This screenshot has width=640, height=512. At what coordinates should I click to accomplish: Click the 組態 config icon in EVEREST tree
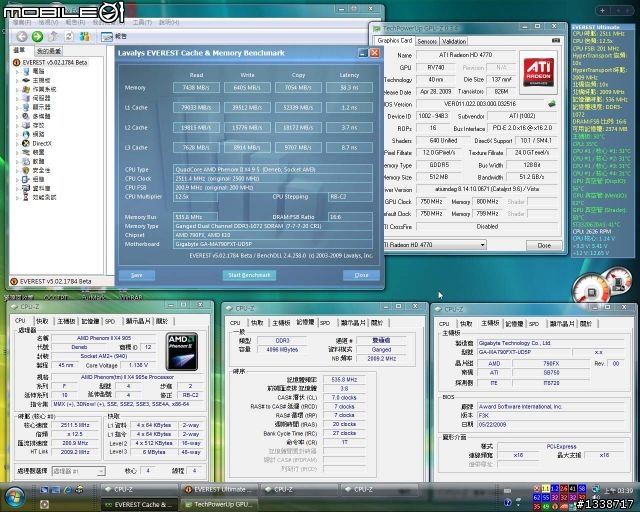[x=26, y=179]
